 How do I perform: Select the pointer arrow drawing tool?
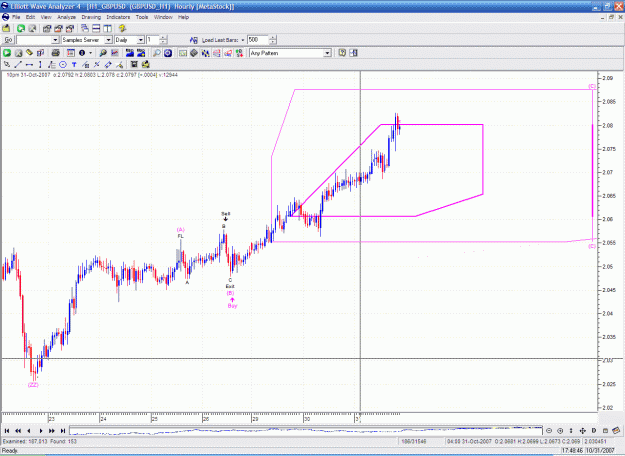pos(7,65)
